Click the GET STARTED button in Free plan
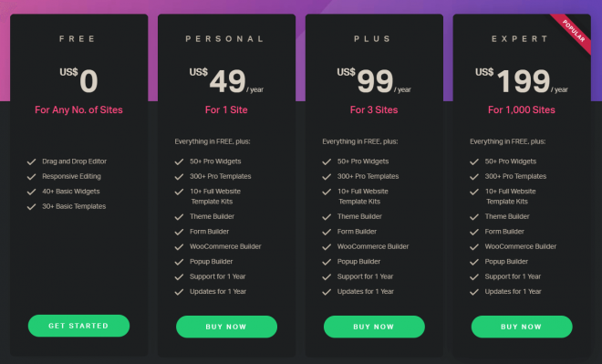 (x=78, y=326)
